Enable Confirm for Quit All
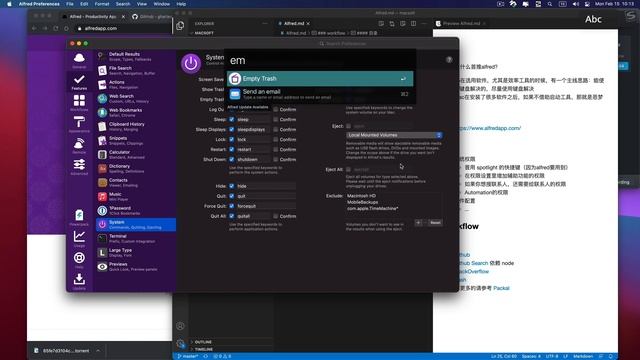The height and width of the screenshot is (360, 640). click(276, 216)
